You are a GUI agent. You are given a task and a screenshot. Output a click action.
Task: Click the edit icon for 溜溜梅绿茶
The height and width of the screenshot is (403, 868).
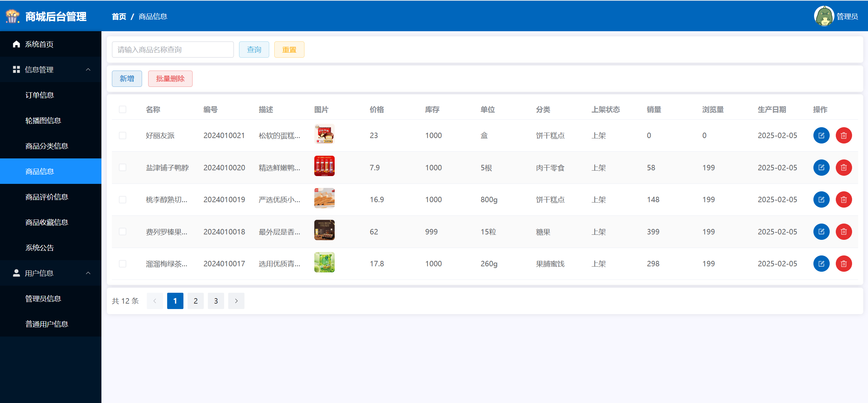821,264
